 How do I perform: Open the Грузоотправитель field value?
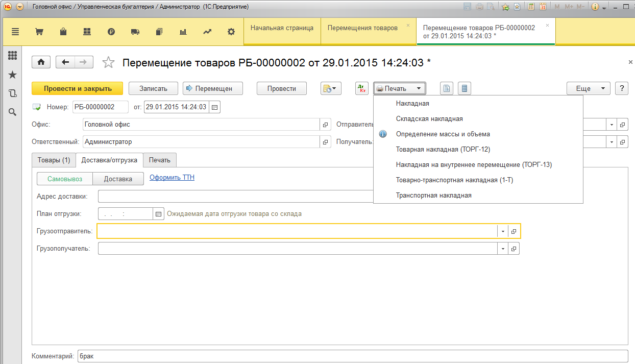pyautogui.click(x=514, y=231)
